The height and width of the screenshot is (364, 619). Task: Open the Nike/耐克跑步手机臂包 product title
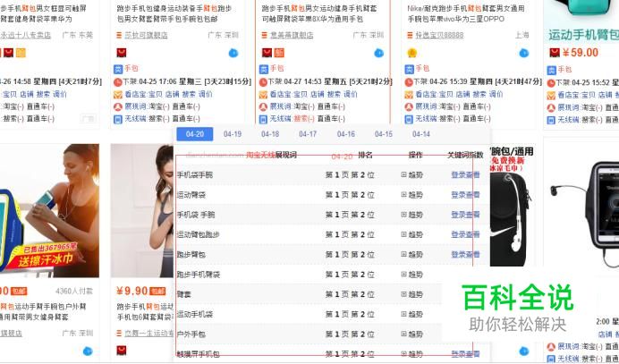[466, 13]
